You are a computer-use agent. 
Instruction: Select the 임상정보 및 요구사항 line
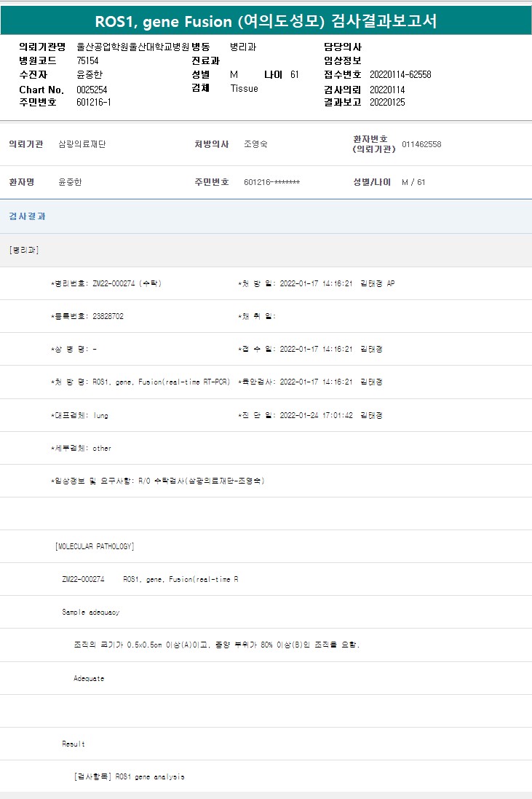[157, 481]
